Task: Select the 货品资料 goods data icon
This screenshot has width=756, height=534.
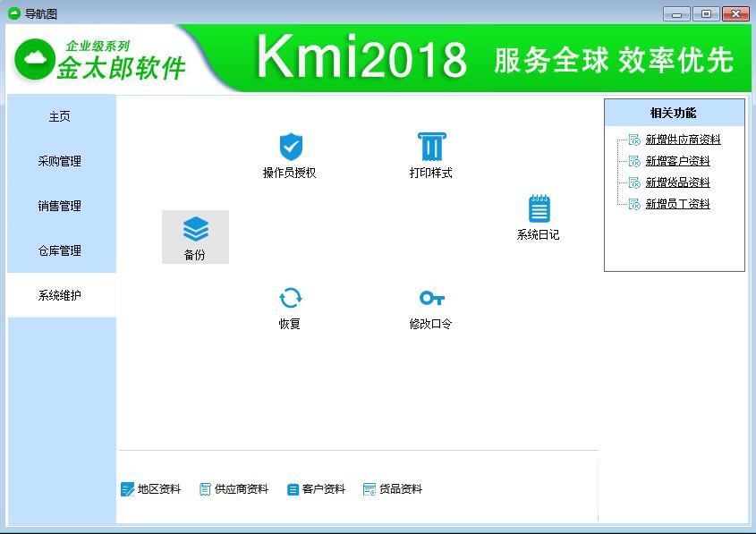Action: coord(394,489)
